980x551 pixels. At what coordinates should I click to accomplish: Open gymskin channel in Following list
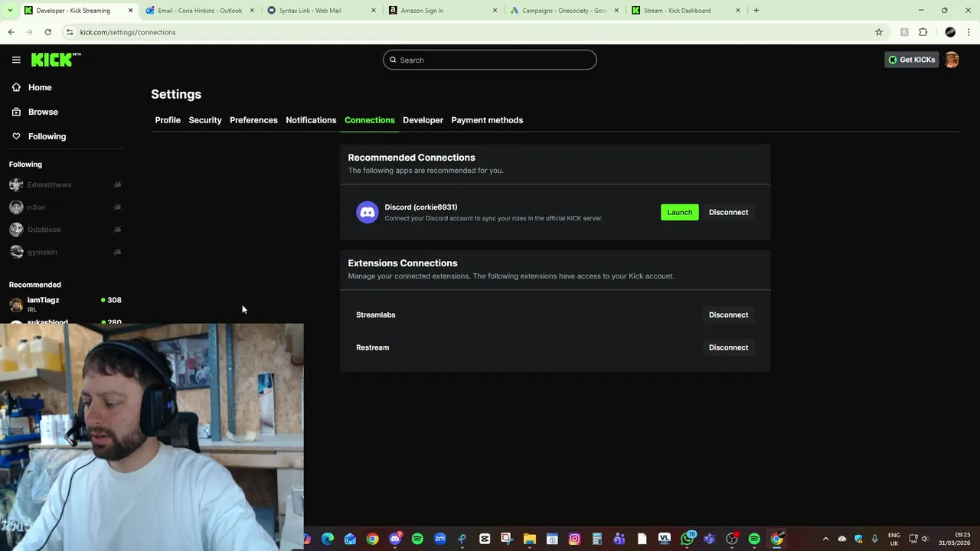tap(42, 252)
